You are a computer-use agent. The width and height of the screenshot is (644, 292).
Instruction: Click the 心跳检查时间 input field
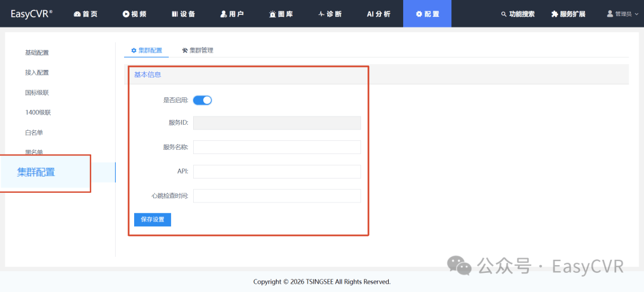(x=277, y=196)
